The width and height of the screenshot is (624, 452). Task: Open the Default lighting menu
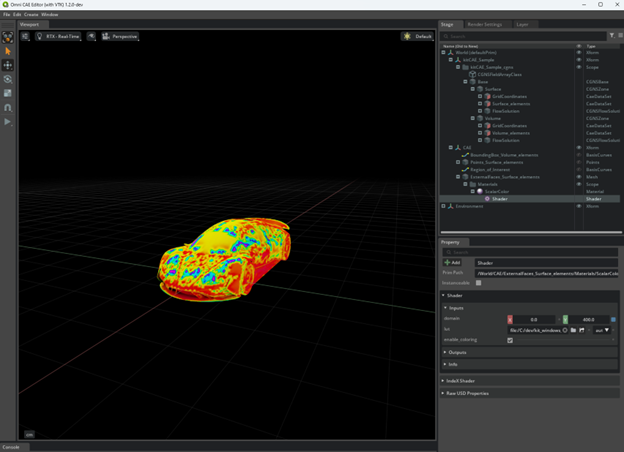pyautogui.click(x=417, y=36)
